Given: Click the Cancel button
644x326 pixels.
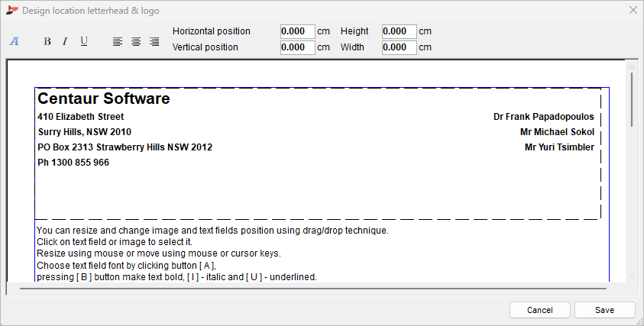Looking at the screenshot, I should click(539, 310).
